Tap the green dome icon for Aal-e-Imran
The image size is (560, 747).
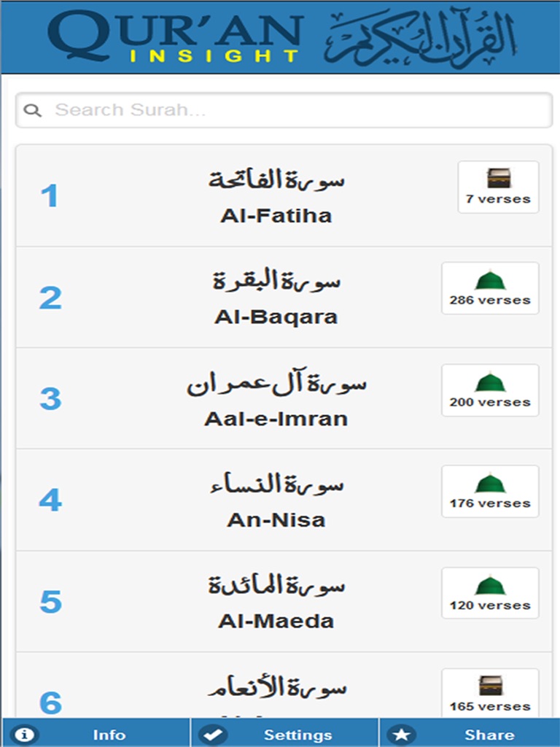490,382
